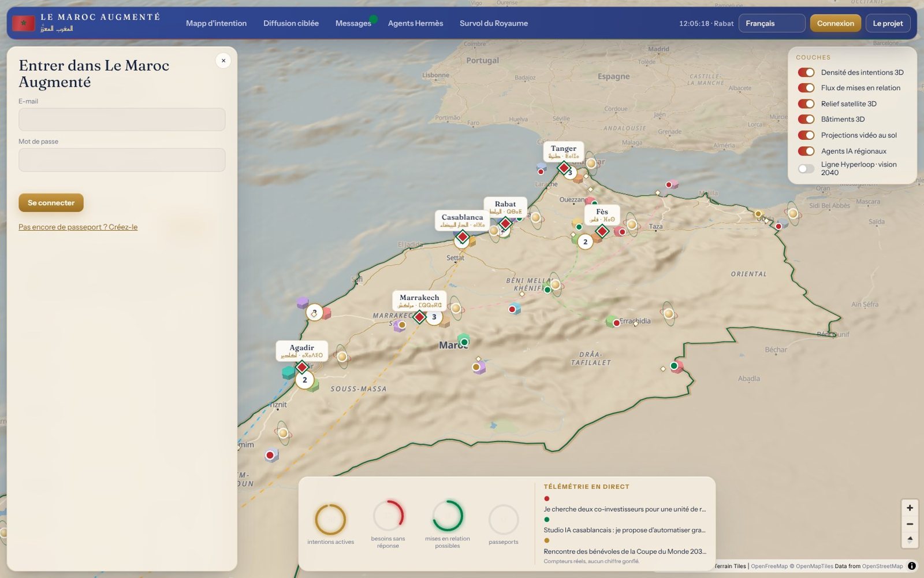Open Survol du Royaume
This screenshot has height=578, width=924.
tap(494, 23)
